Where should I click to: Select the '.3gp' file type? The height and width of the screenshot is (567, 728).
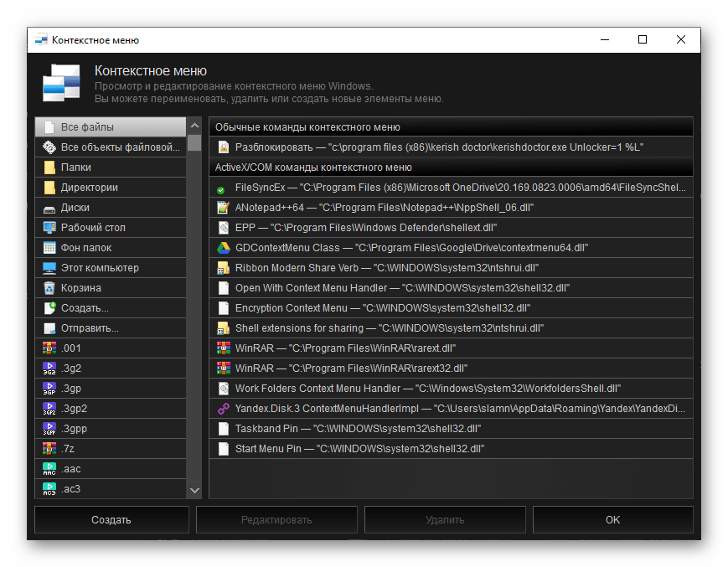111,389
